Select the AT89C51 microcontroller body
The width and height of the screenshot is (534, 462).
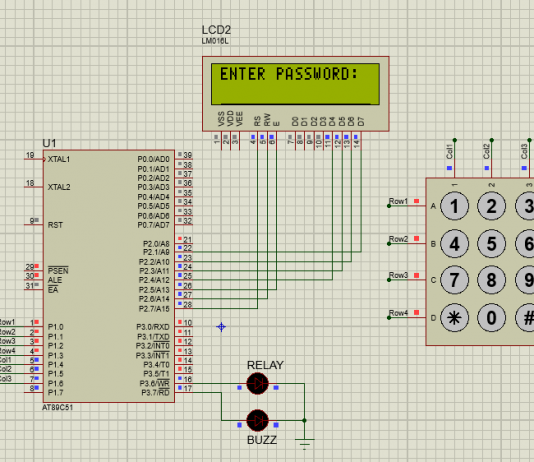[x=109, y=276]
